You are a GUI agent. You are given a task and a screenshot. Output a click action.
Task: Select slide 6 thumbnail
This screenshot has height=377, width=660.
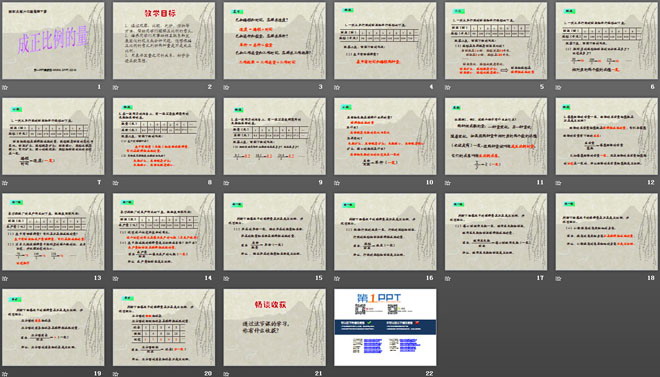coord(607,41)
